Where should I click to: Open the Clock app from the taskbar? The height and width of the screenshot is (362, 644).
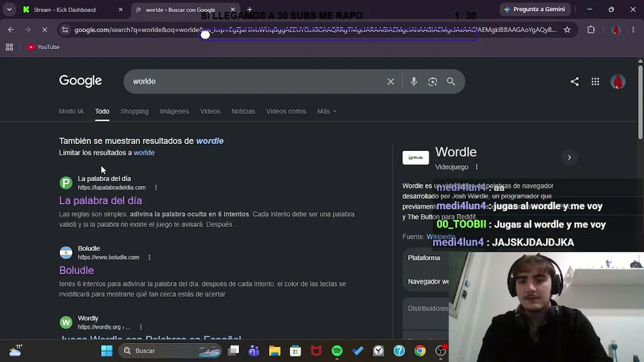pyautogui.click(x=378, y=350)
